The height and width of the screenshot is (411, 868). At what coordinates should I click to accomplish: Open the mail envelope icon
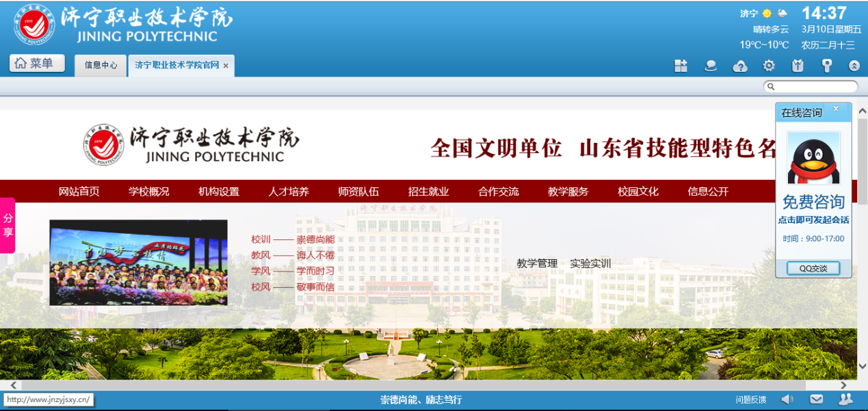[x=817, y=399]
